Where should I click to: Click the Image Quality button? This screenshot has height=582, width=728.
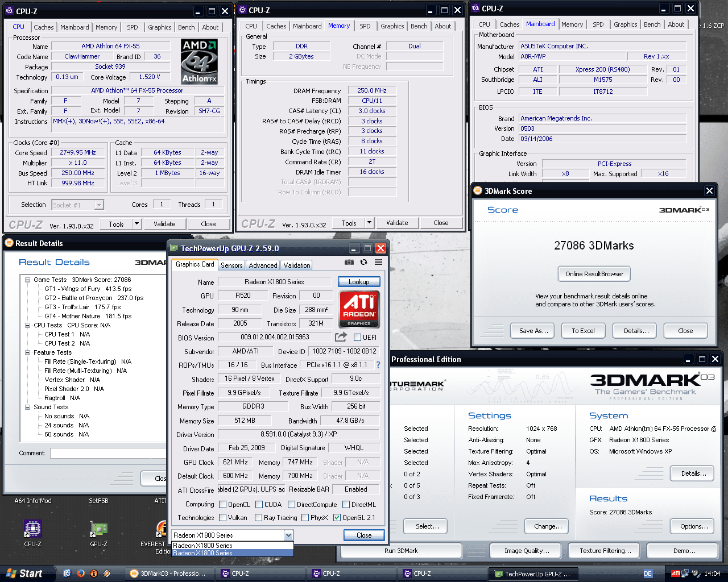[x=527, y=551]
